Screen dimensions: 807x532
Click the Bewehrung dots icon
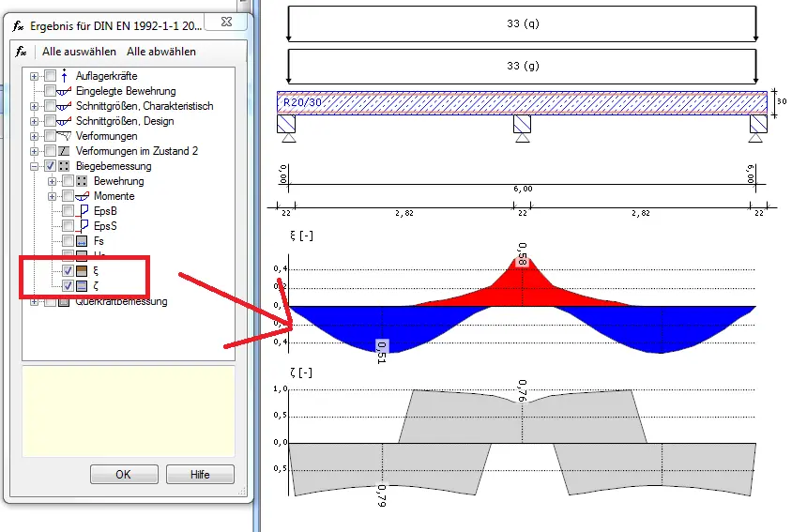pos(82,181)
